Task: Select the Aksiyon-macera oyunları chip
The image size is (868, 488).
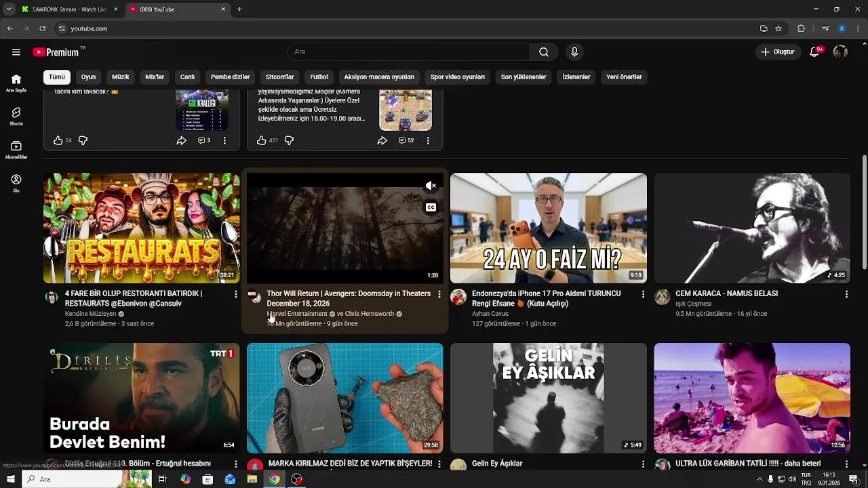Action: tap(379, 77)
